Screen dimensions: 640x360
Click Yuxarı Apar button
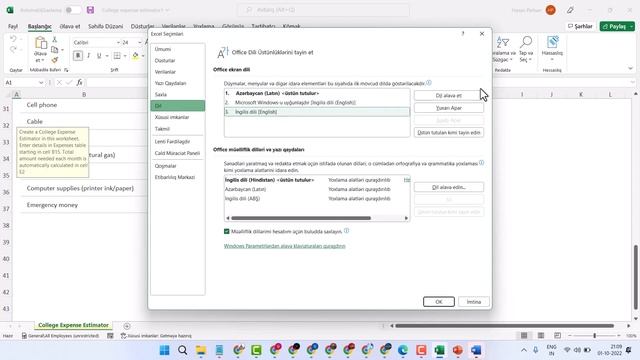coord(449,108)
